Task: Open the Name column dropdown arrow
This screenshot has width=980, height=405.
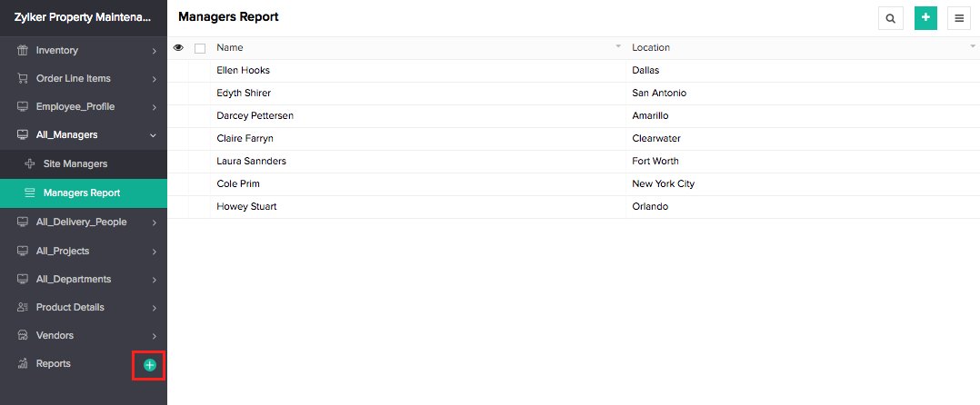Action: (x=618, y=47)
